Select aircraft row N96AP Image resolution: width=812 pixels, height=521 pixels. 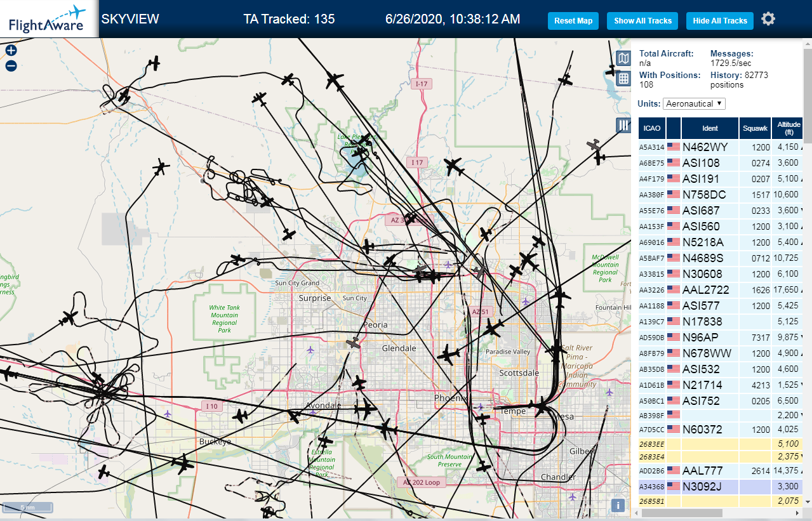721,338
